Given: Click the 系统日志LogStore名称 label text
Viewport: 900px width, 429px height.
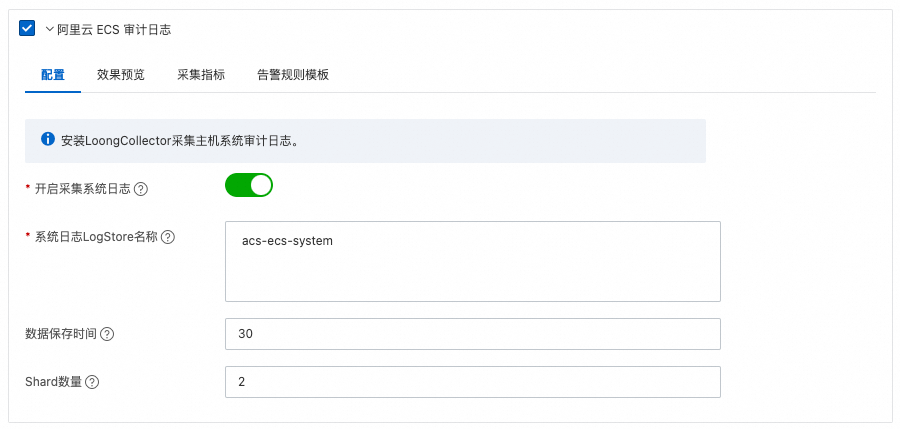Looking at the screenshot, I should [x=96, y=237].
